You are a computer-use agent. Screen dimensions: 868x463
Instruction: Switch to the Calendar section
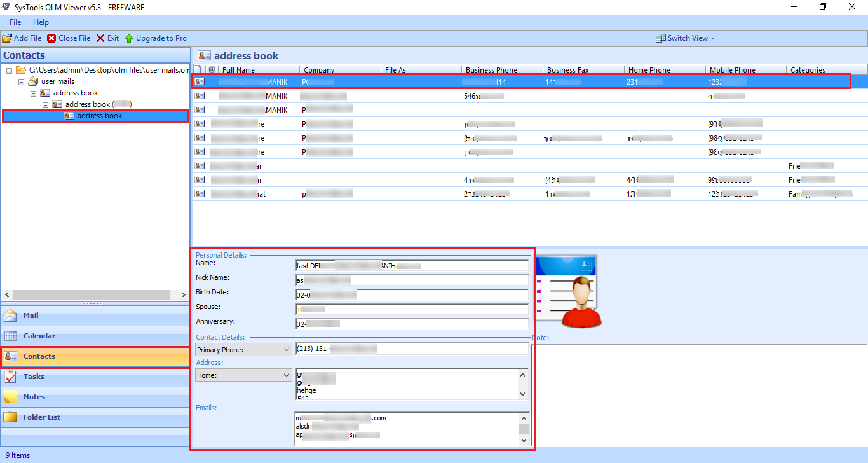(x=95, y=336)
